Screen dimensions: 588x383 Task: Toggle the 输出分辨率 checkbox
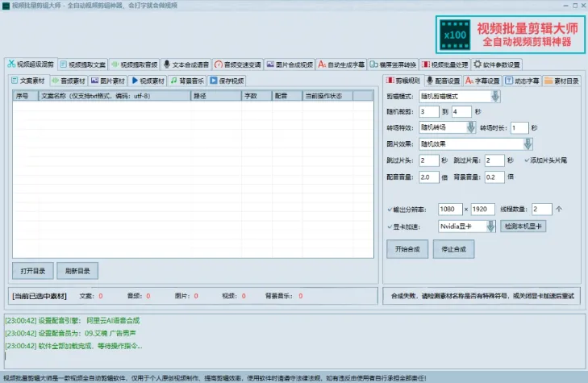(x=390, y=210)
